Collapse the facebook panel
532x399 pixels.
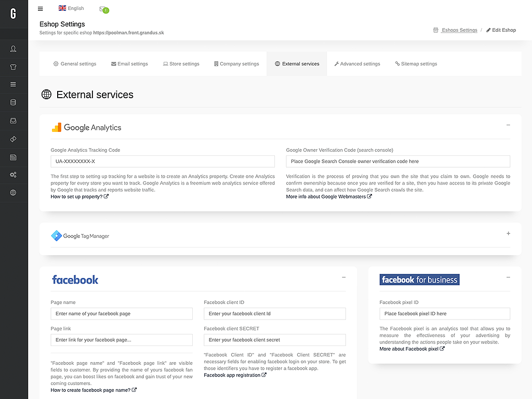click(x=344, y=277)
